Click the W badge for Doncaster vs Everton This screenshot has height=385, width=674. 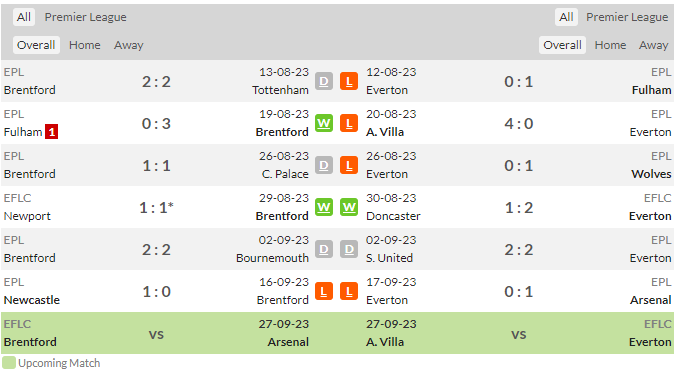349,208
